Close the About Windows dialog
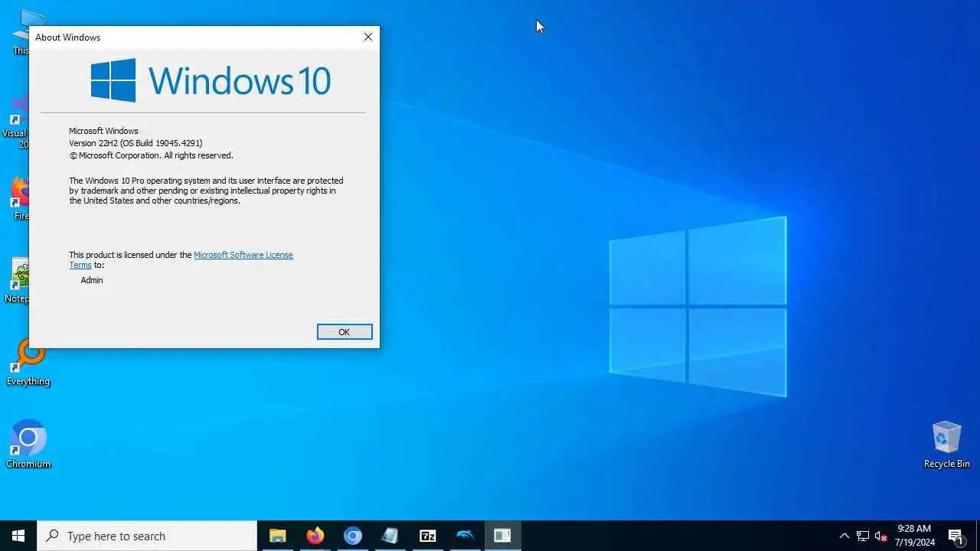980x551 pixels. [x=368, y=37]
